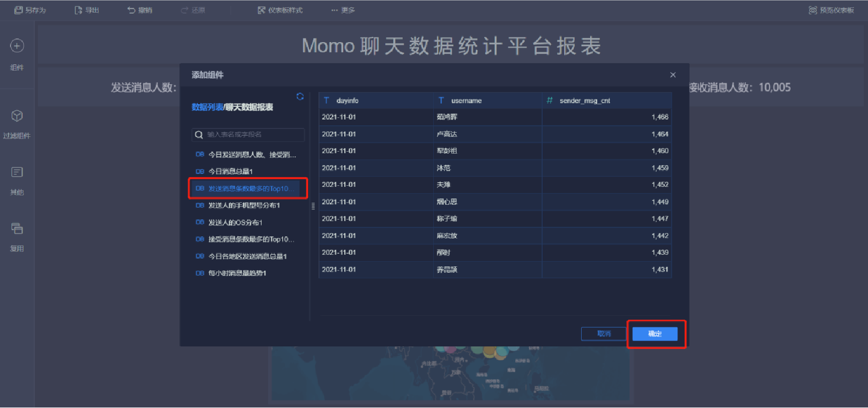
Task: Click the 数据列表 breadcrumb link
Action: coord(207,107)
